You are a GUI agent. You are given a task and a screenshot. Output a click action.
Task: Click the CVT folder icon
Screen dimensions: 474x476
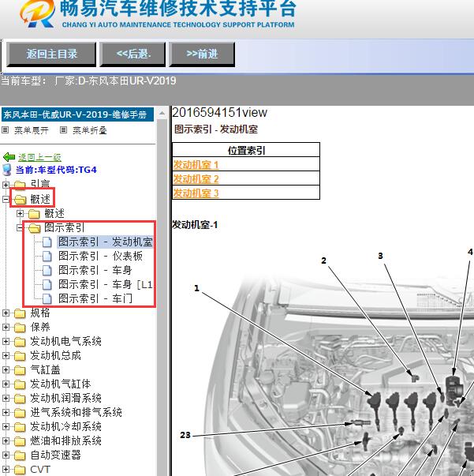(x=20, y=470)
